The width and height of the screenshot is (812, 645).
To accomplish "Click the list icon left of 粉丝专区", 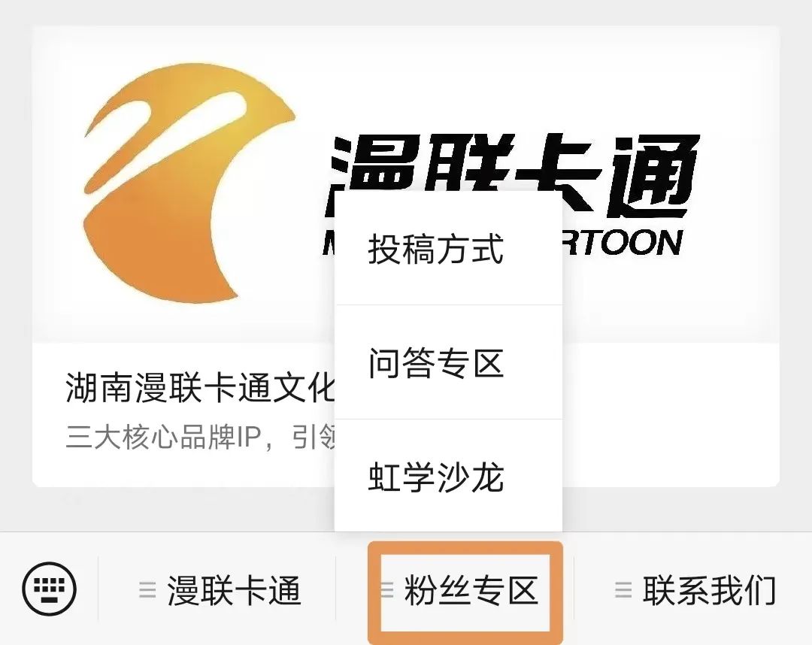I will pyautogui.click(x=387, y=589).
